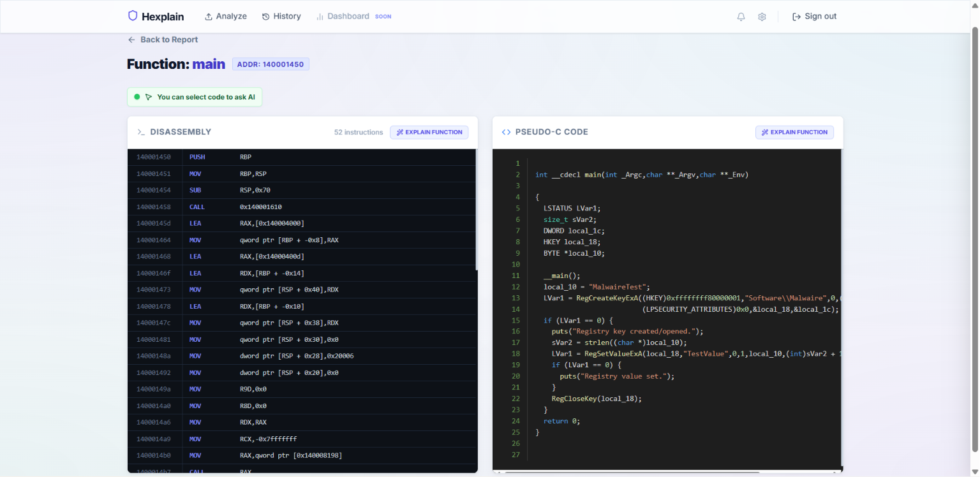
Task: Click the code brackets icon beside Pseudo-C Code
Action: 506,132
